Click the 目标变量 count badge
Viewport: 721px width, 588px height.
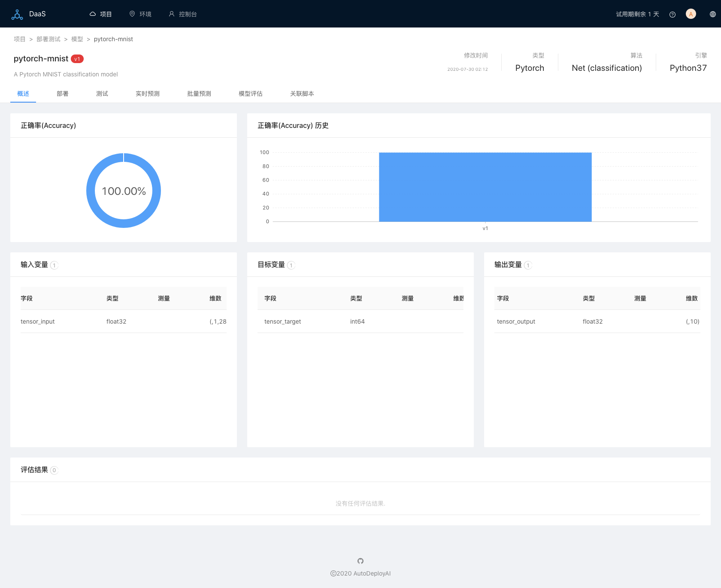click(291, 265)
